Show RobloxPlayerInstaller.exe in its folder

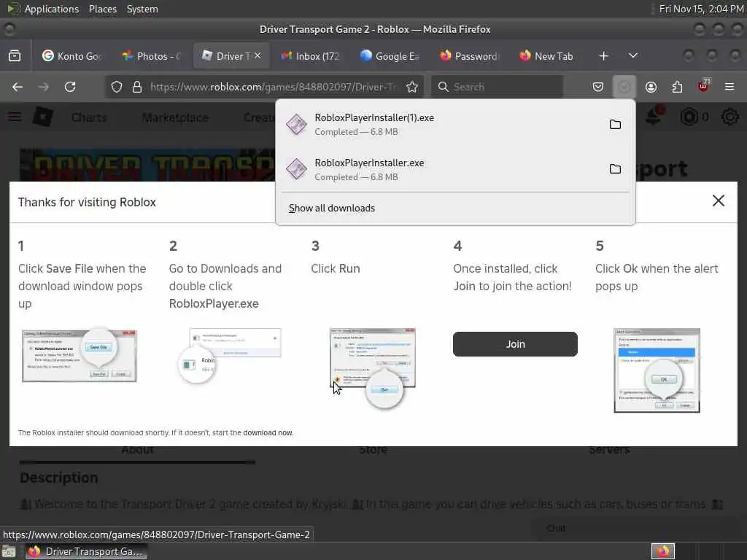pos(615,169)
